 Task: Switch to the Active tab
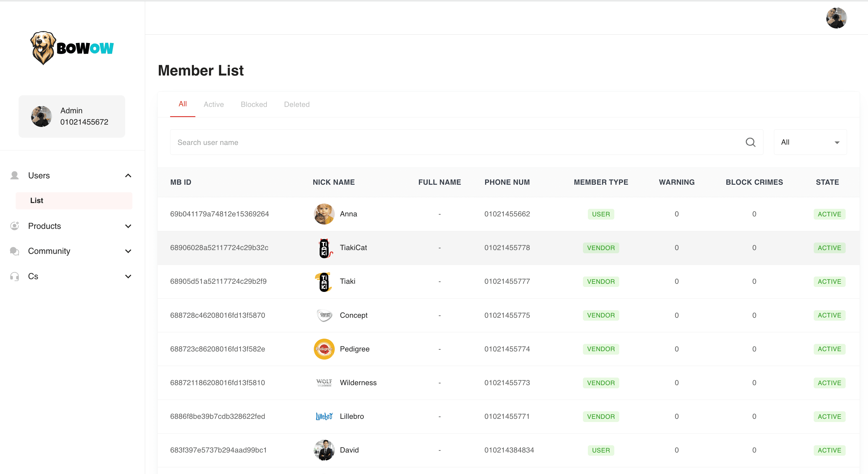click(x=213, y=105)
